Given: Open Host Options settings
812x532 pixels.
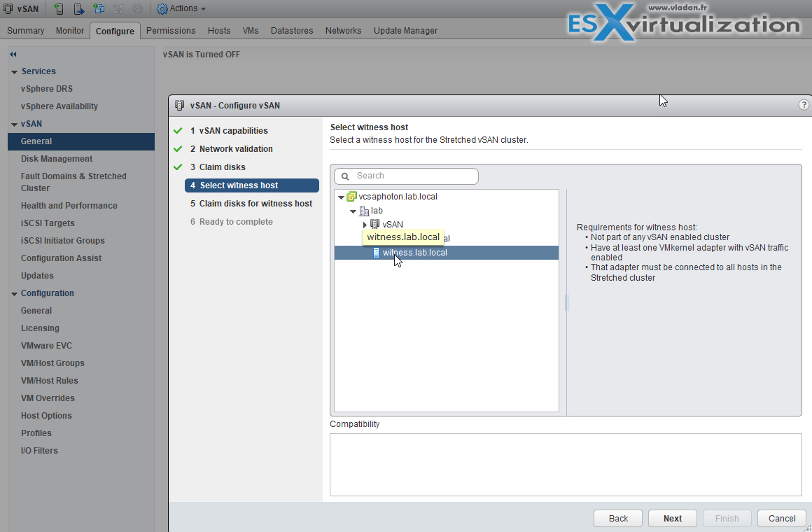Looking at the screenshot, I should (46, 416).
